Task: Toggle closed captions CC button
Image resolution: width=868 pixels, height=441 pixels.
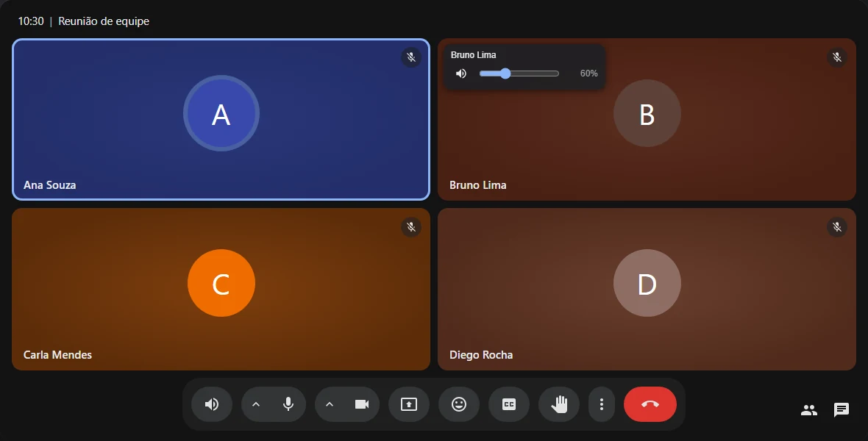Action: tap(509, 404)
